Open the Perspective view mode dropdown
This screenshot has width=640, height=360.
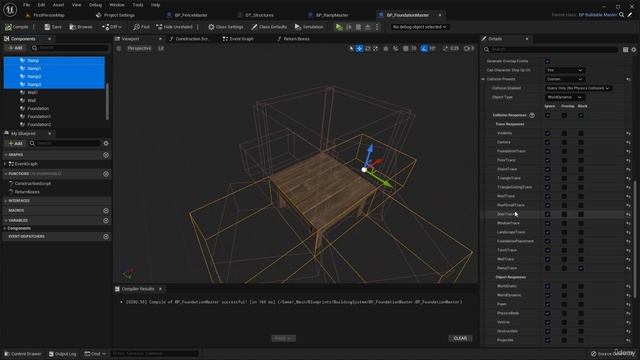(139, 48)
